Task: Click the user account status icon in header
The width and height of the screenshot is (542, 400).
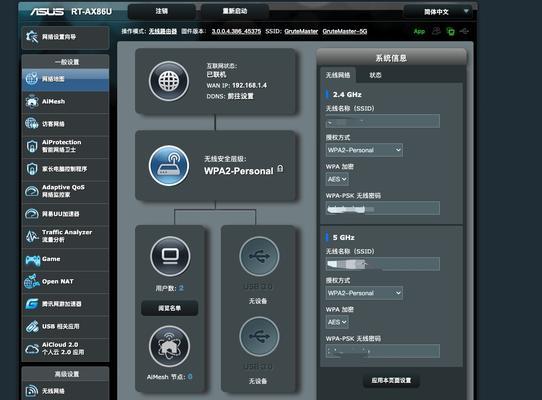Action: pos(436,31)
